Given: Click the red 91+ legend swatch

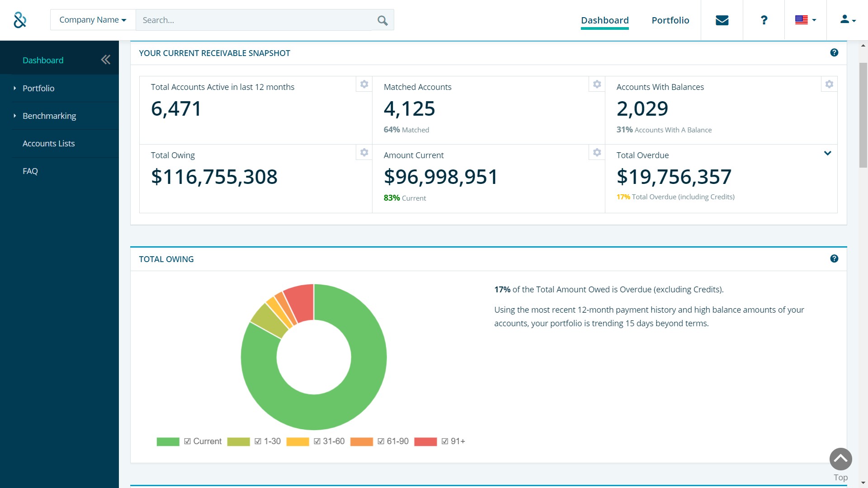Looking at the screenshot, I should pyautogui.click(x=425, y=441).
